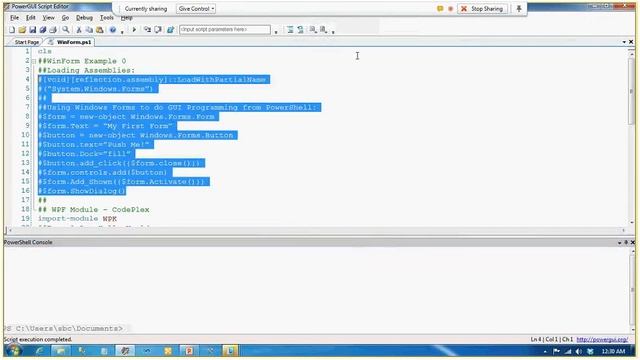The height and width of the screenshot is (360, 640).
Task: Open the powergui.org link
Action: 602,340
